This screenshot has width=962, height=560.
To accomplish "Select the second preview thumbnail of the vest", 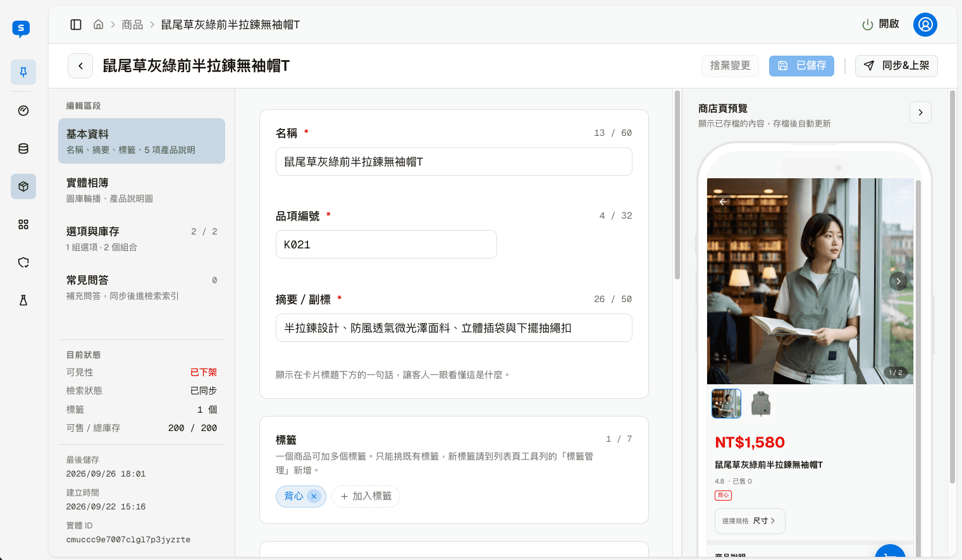I will click(761, 404).
